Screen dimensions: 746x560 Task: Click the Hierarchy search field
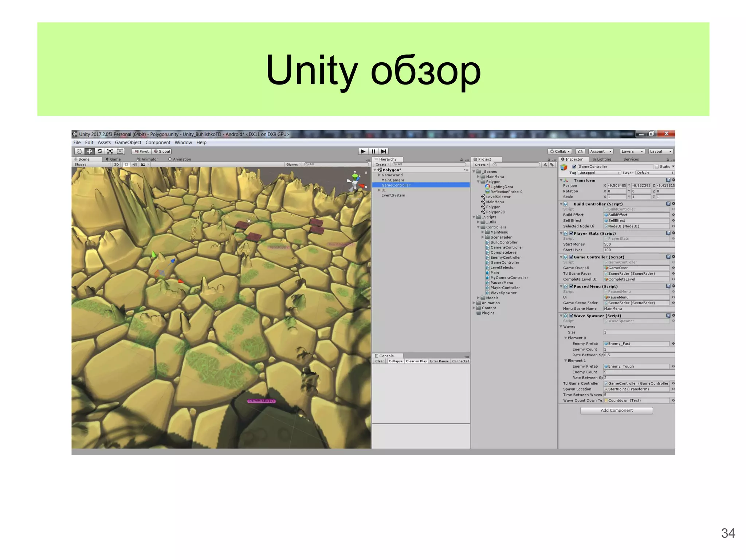(x=429, y=164)
